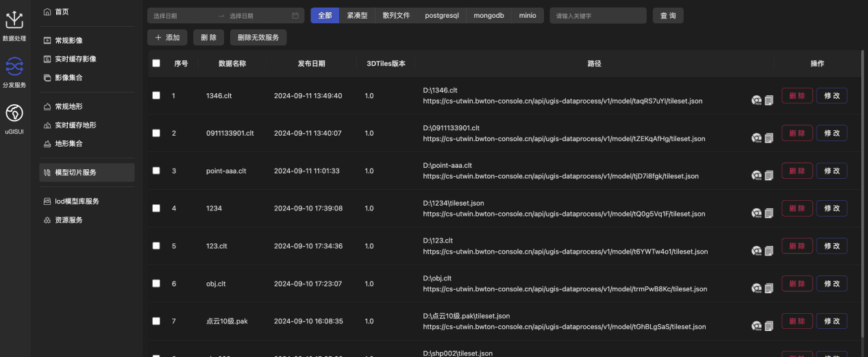
Task: Tick the select-all checkbox in table header
Action: coord(156,63)
